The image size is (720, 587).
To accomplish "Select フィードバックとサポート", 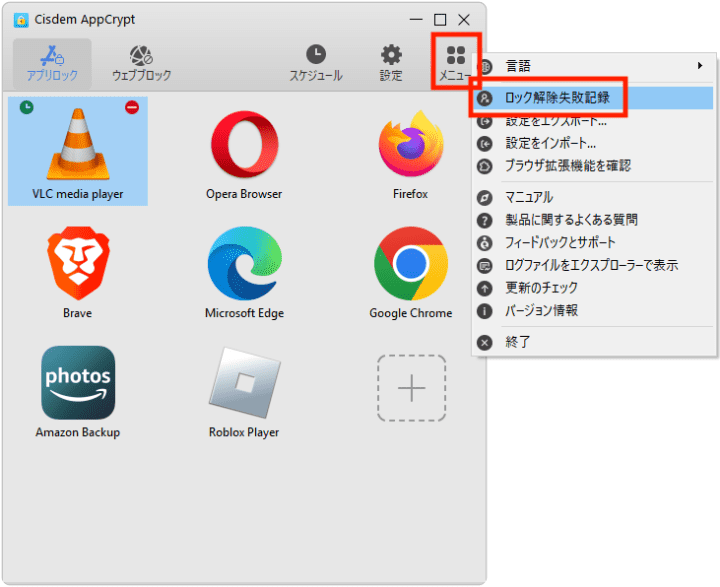I will pyautogui.click(x=594, y=243).
